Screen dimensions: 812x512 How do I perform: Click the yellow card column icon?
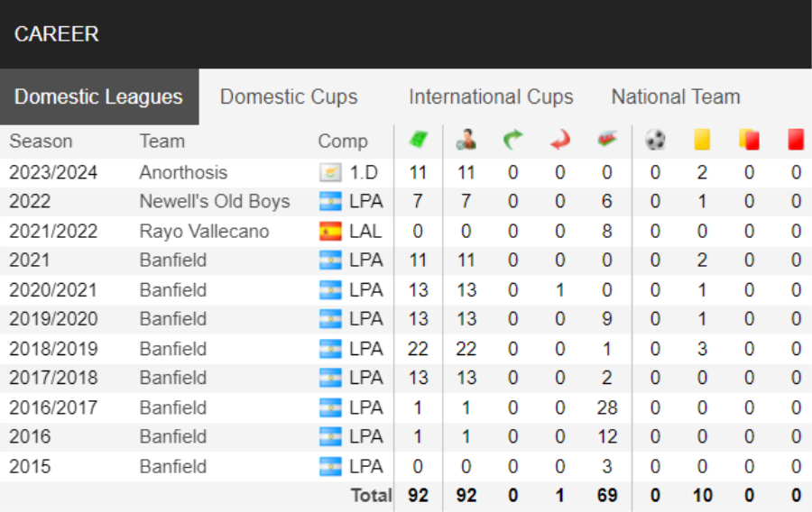coord(702,140)
